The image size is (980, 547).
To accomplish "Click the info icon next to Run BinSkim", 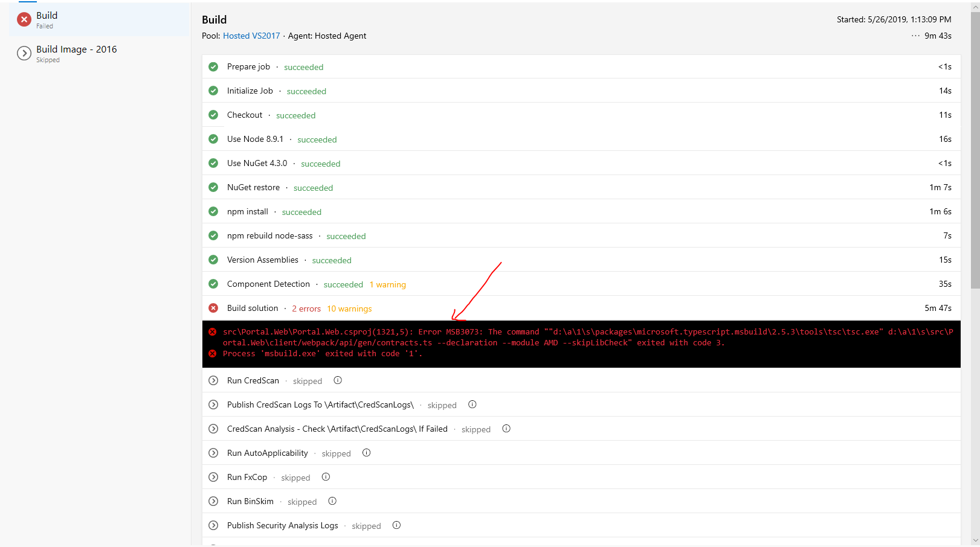I will pyautogui.click(x=332, y=501).
